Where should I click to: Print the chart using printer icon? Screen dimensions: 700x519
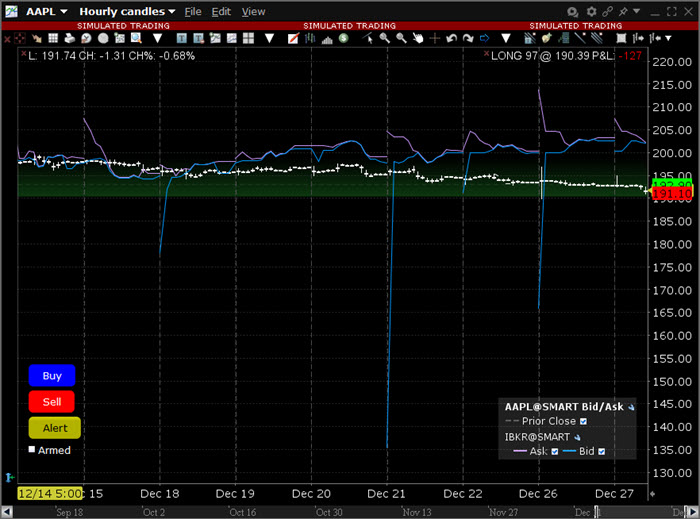point(70,38)
